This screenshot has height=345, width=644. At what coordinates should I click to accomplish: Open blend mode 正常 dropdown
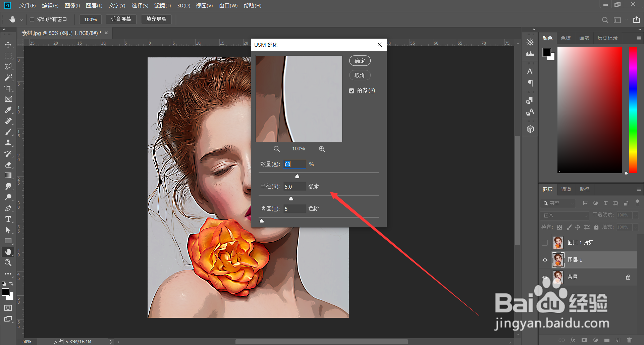(565, 215)
